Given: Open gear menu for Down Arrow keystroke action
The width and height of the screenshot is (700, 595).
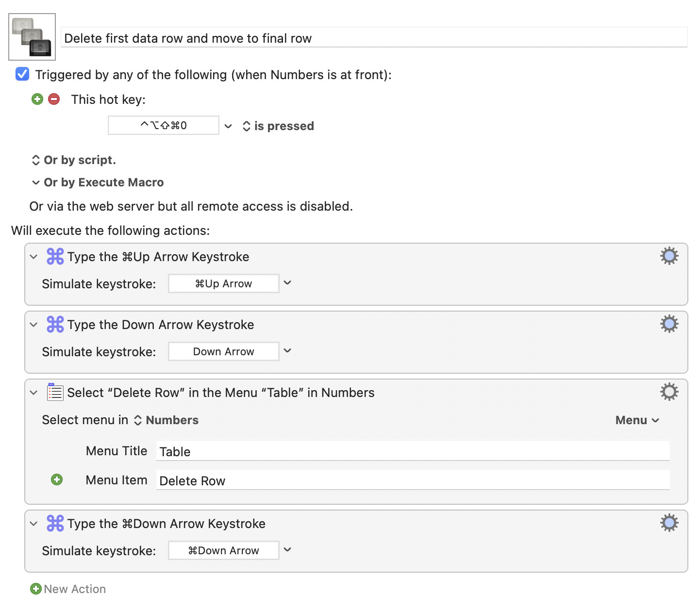Looking at the screenshot, I should click(x=668, y=324).
